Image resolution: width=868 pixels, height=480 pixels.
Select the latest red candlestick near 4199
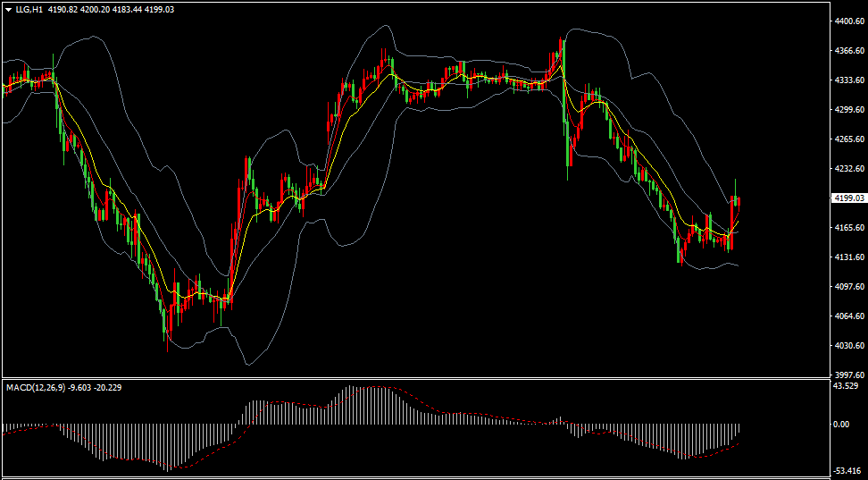point(739,200)
